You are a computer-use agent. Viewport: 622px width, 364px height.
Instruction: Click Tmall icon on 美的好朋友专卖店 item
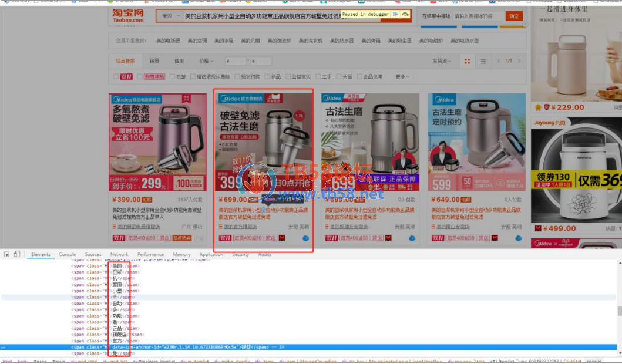coord(388,238)
